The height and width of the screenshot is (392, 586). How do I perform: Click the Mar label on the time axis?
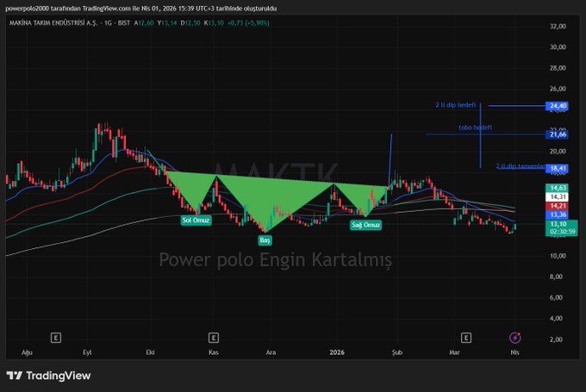(x=454, y=352)
